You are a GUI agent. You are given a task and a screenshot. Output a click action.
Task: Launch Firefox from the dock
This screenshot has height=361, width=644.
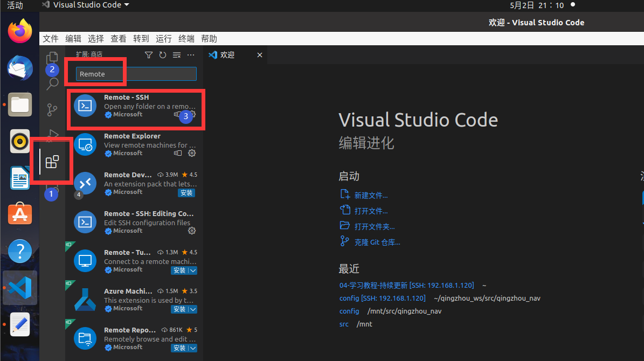[20, 31]
